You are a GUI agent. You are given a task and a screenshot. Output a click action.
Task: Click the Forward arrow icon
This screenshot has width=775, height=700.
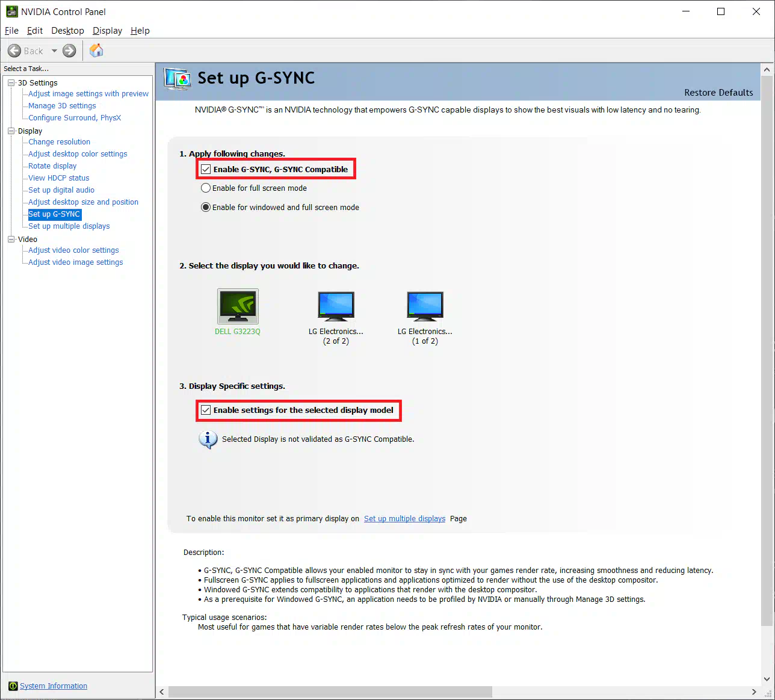tap(70, 51)
